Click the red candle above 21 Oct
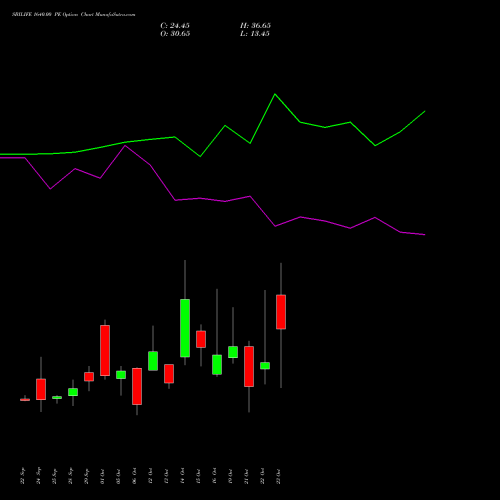This screenshot has width=500, height=500. point(249,366)
